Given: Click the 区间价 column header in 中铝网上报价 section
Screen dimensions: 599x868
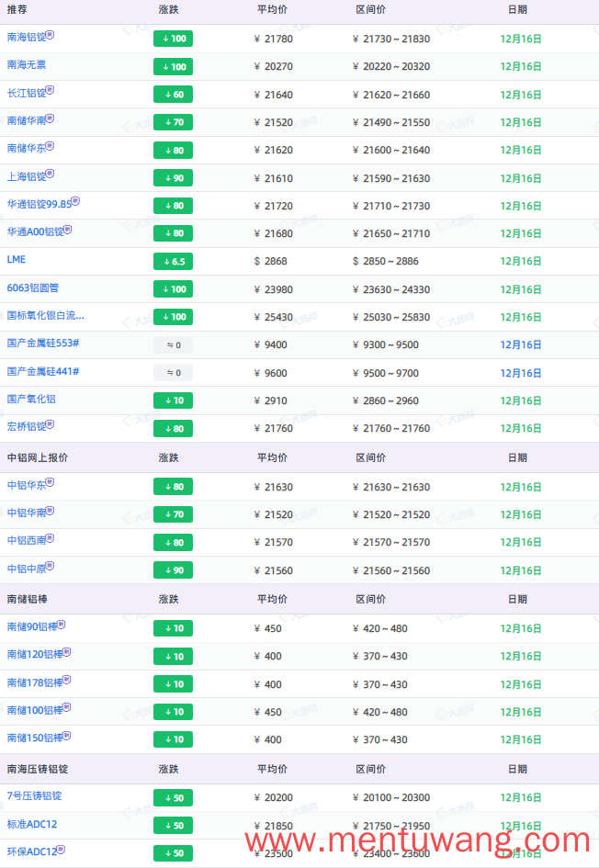Looking at the screenshot, I should 371,457.
